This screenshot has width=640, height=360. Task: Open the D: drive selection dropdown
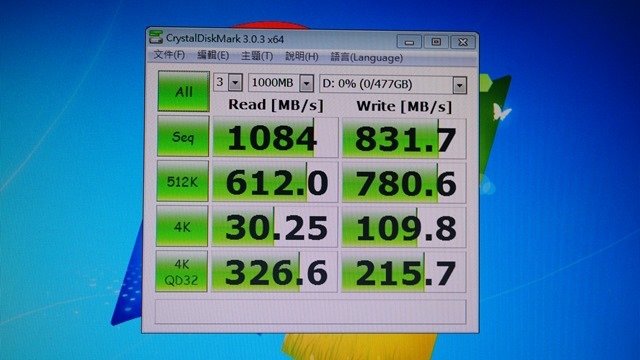tap(393, 85)
